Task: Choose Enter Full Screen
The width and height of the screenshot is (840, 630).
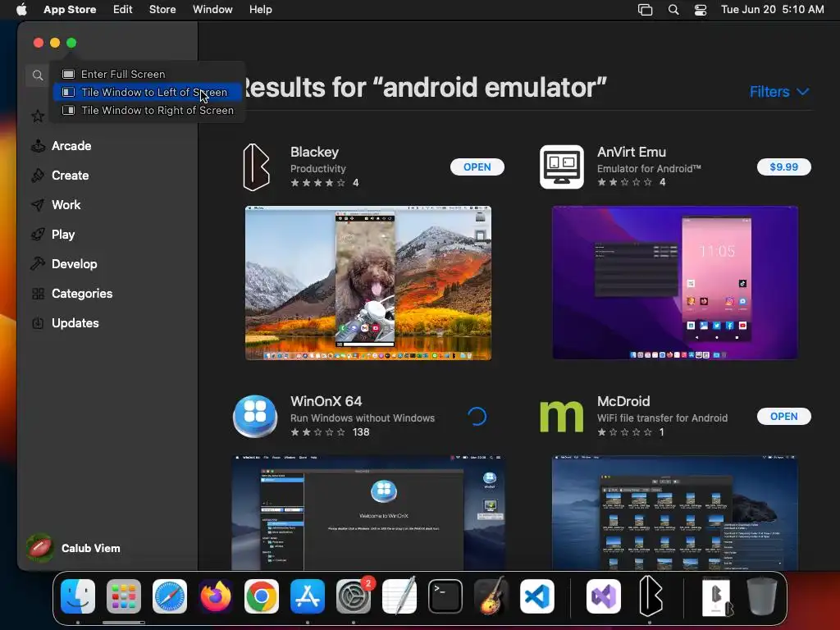Action: pyautogui.click(x=148, y=74)
